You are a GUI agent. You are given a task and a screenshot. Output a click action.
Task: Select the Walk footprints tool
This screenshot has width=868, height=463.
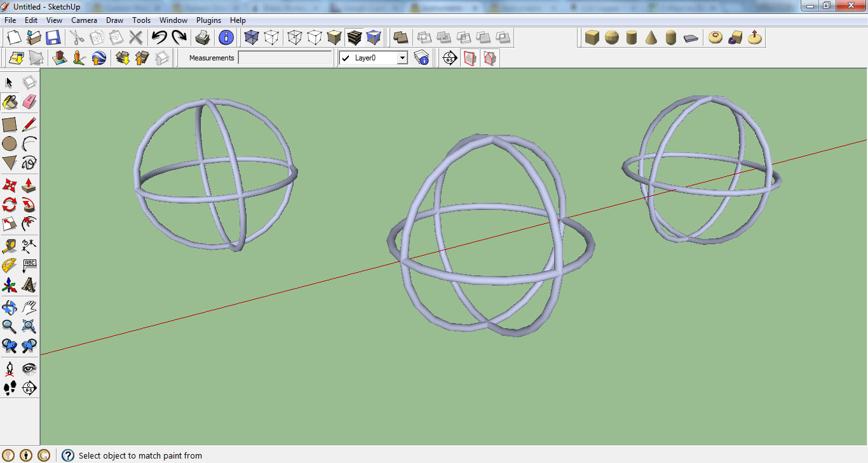click(x=10, y=388)
